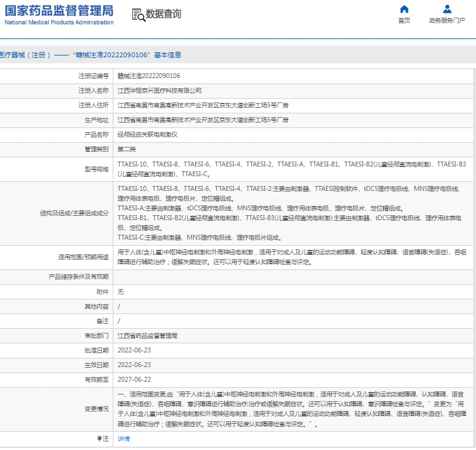The image size is (476, 450).
Task: Click the bulb icon beside 注
Action: [x=99, y=438]
